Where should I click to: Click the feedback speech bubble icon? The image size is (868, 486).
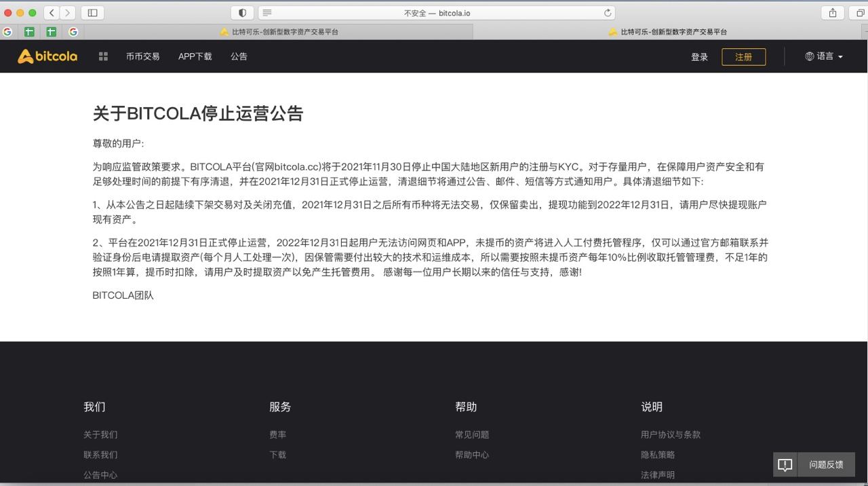click(785, 465)
